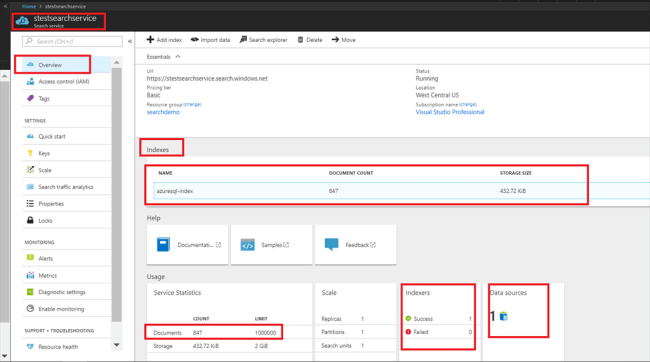The height and width of the screenshot is (362, 650).
Task: Click the 432.72 KiB storage size cell
Action: pos(513,191)
